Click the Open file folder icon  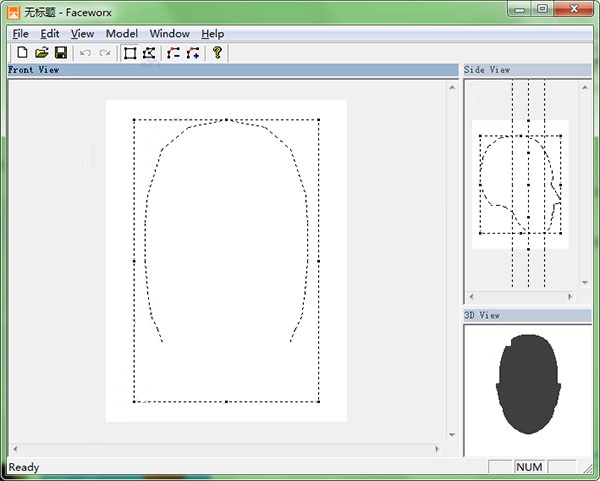41,52
